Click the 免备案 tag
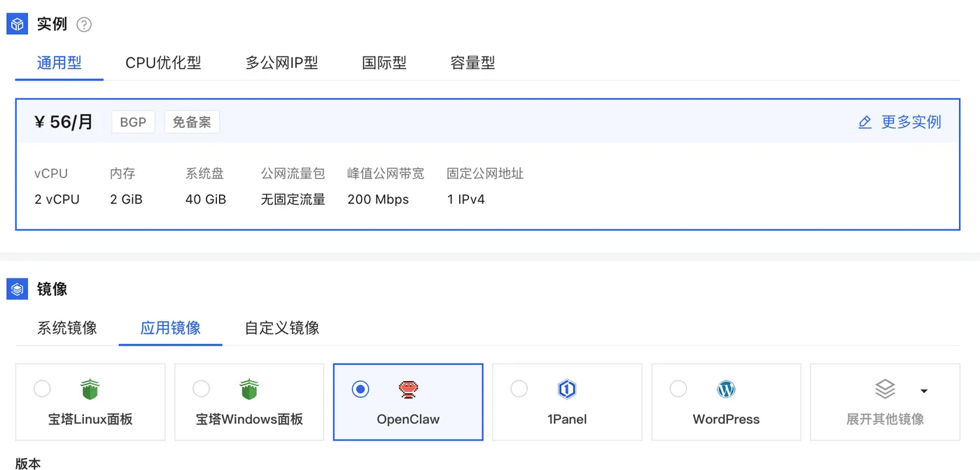The height and width of the screenshot is (470, 980). click(192, 122)
